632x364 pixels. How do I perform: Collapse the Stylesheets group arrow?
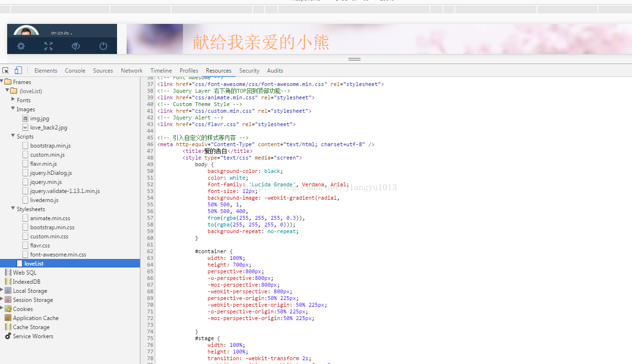coord(13,208)
